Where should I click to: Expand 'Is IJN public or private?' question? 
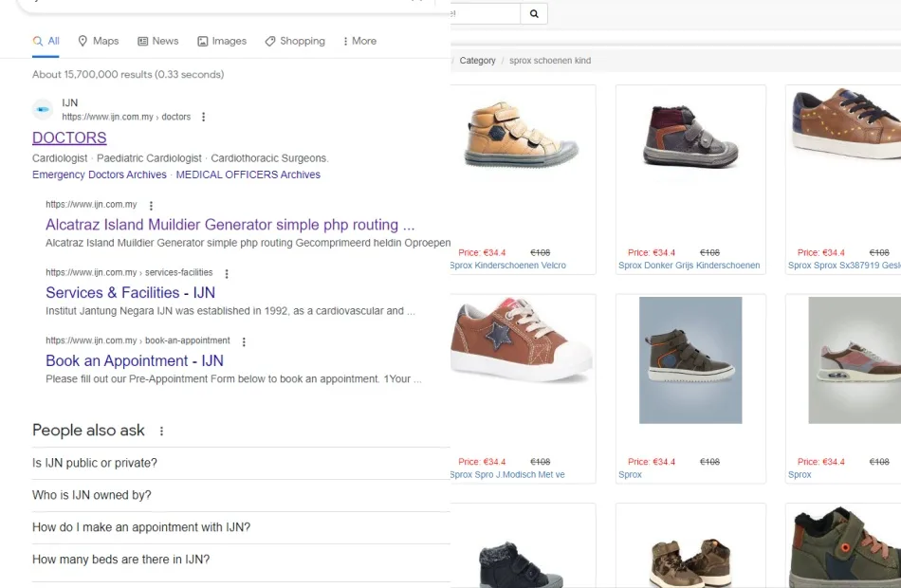coord(95,463)
